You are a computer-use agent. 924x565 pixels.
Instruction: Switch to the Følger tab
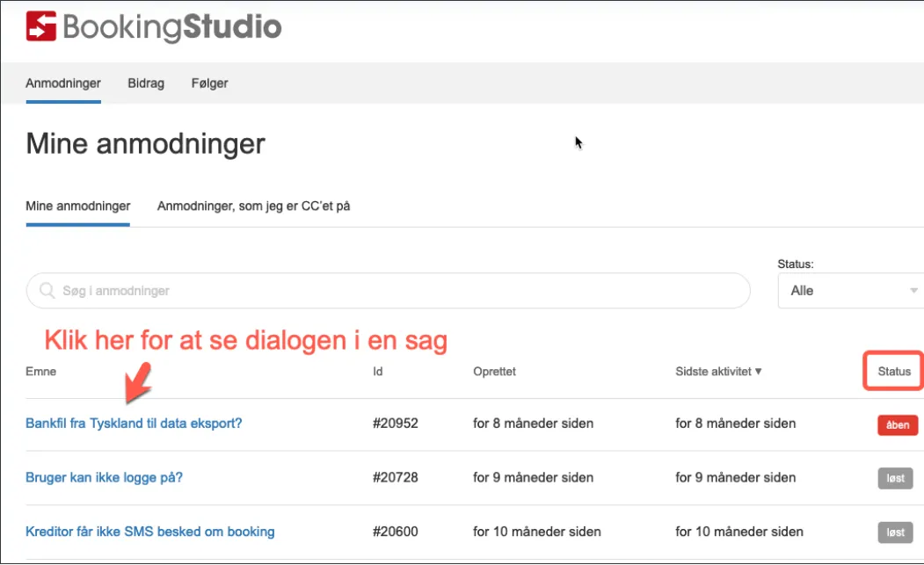click(209, 83)
